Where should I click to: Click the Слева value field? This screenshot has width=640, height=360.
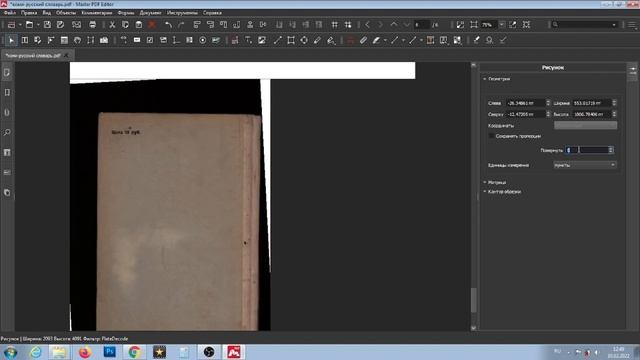click(526, 103)
